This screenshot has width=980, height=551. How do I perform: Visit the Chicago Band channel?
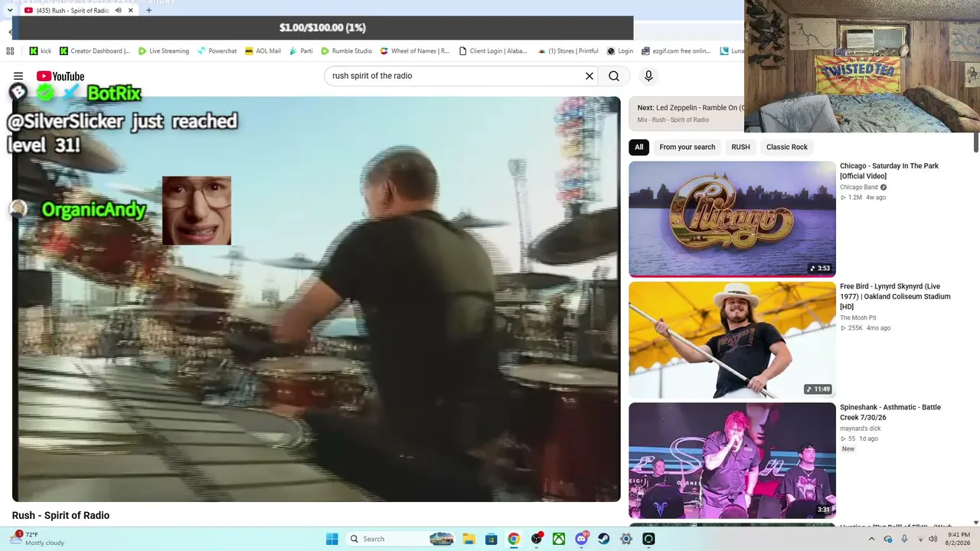tap(859, 187)
